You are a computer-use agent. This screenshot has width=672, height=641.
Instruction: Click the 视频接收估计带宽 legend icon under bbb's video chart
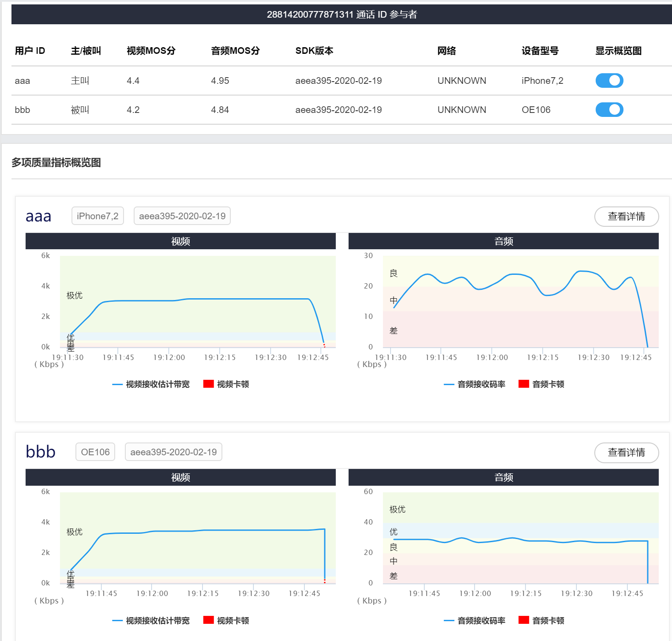click(x=116, y=620)
